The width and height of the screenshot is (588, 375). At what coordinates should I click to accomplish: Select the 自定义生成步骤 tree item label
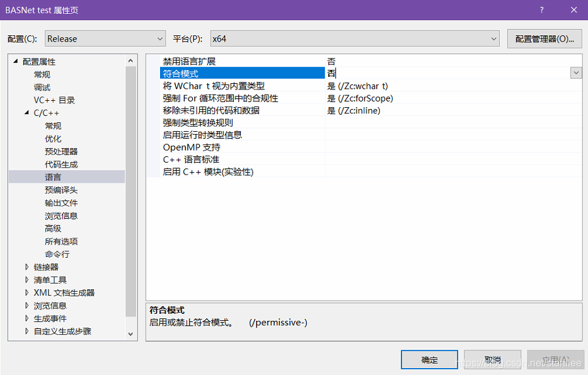click(x=62, y=331)
